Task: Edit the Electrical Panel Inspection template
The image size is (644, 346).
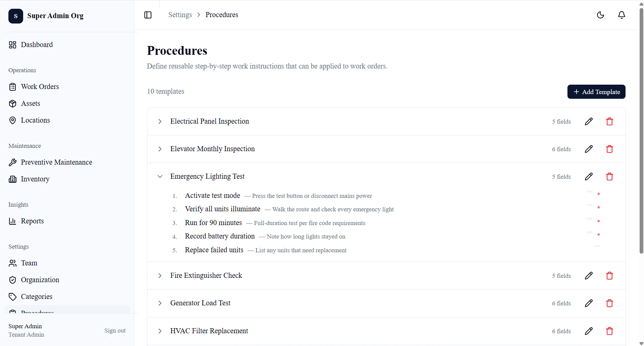Action: (x=589, y=121)
